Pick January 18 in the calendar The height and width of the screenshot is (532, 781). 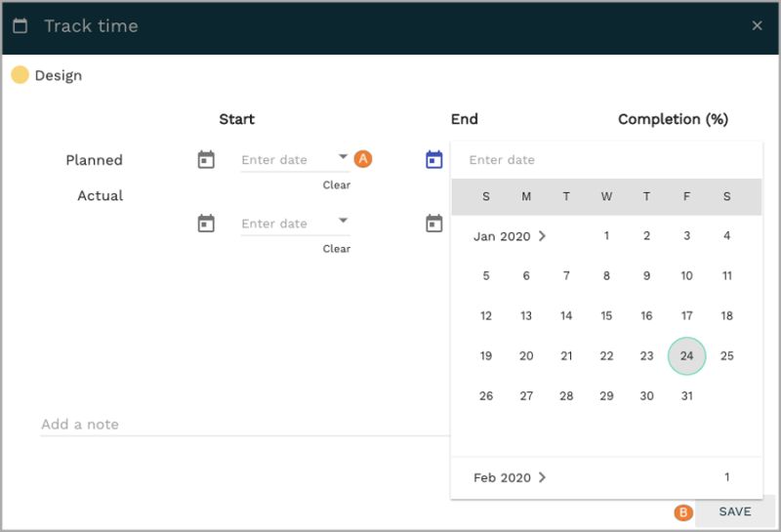pyautogui.click(x=726, y=316)
